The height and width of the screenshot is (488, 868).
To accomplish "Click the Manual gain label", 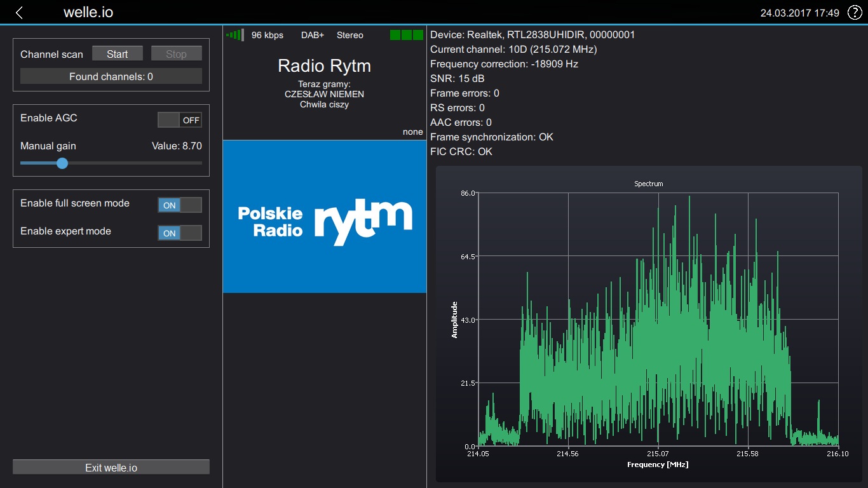I will click(48, 146).
